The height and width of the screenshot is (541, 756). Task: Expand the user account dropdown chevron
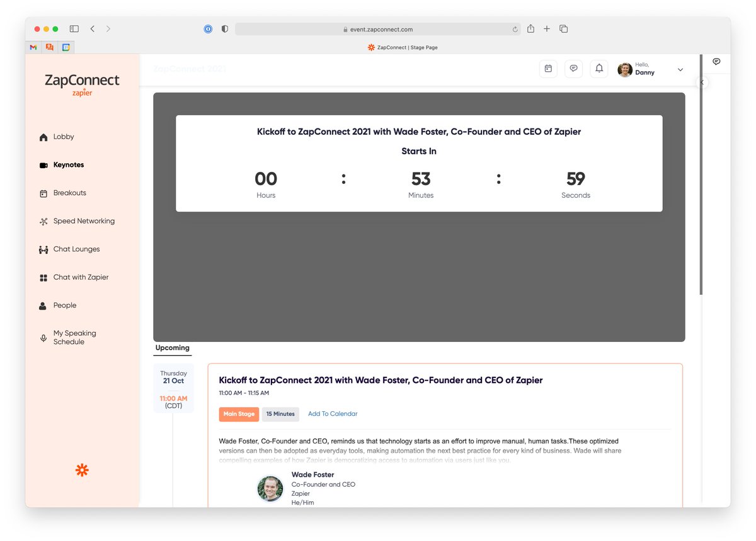point(680,70)
